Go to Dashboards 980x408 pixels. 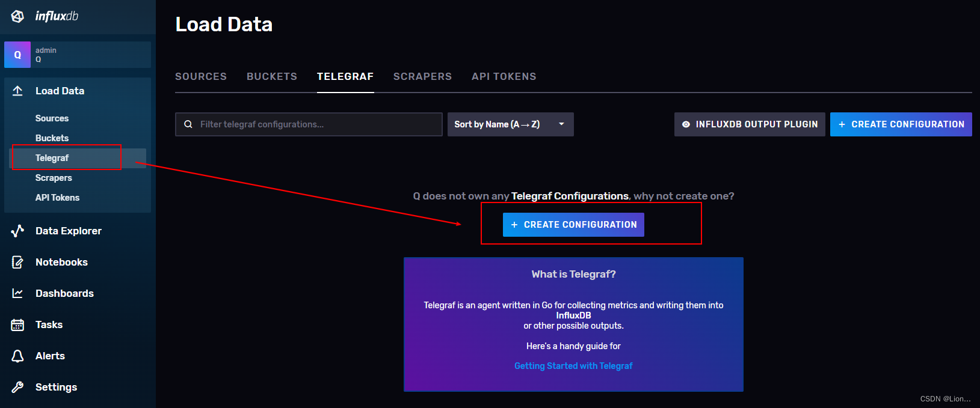click(x=64, y=293)
